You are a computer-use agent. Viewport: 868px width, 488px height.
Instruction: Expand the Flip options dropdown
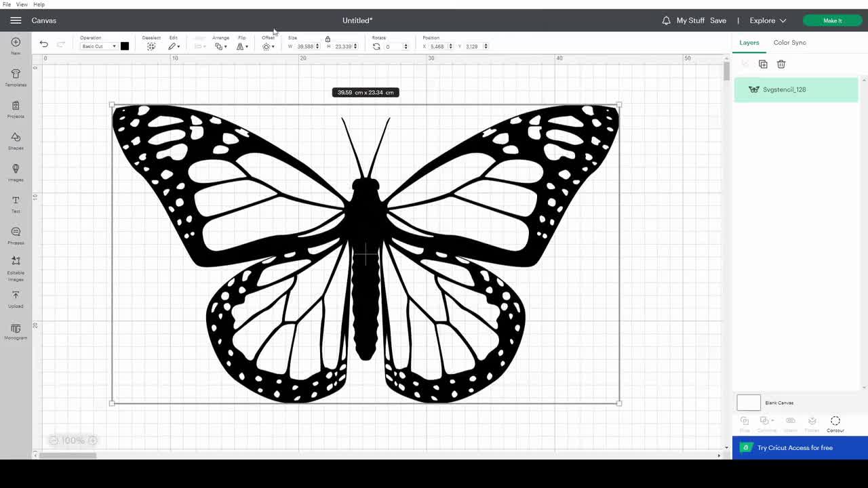point(243,46)
